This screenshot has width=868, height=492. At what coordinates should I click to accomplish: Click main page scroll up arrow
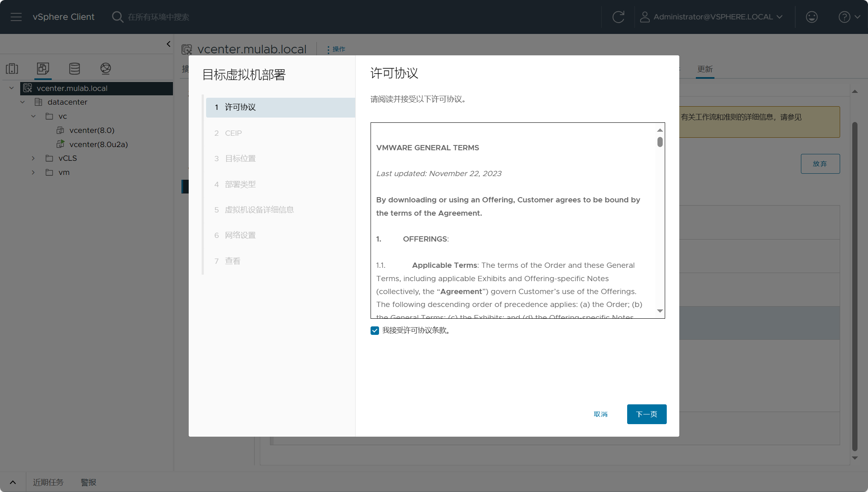click(855, 91)
